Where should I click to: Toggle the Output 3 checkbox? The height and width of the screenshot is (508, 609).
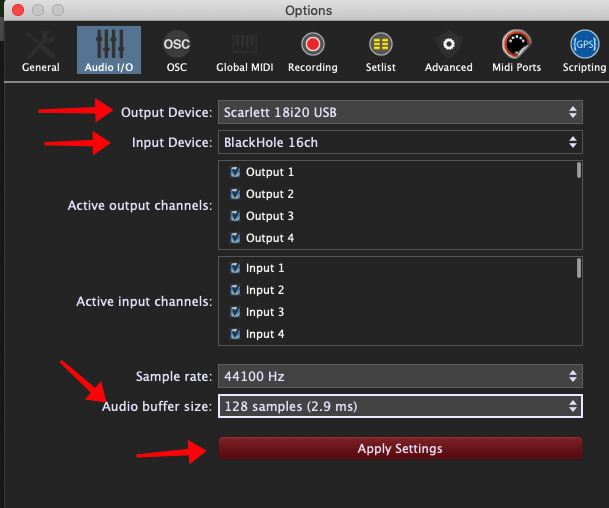235,216
